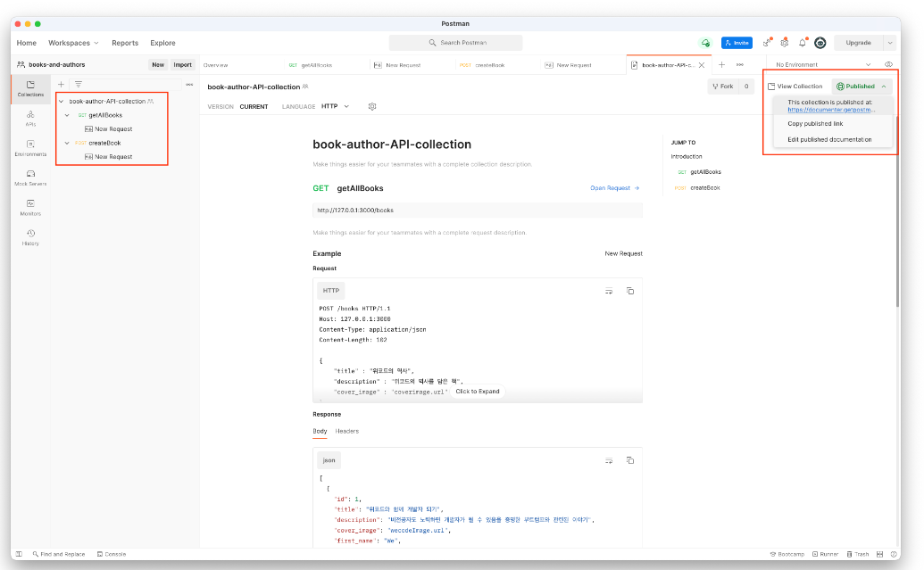This screenshot has width=924, height=570.
Task: Open the Workspaces dropdown menu
Action: click(x=73, y=43)
